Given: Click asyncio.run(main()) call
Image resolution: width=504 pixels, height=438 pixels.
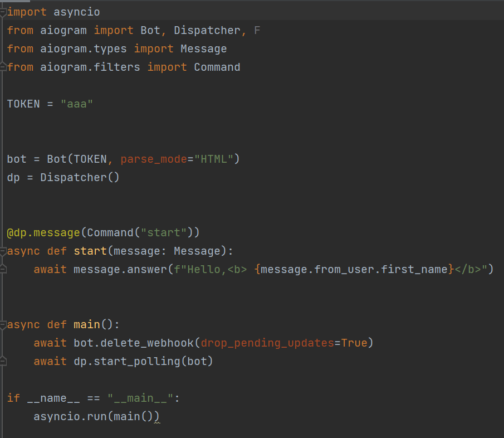Looking at the screenshot, I should (x=97, y=417).
